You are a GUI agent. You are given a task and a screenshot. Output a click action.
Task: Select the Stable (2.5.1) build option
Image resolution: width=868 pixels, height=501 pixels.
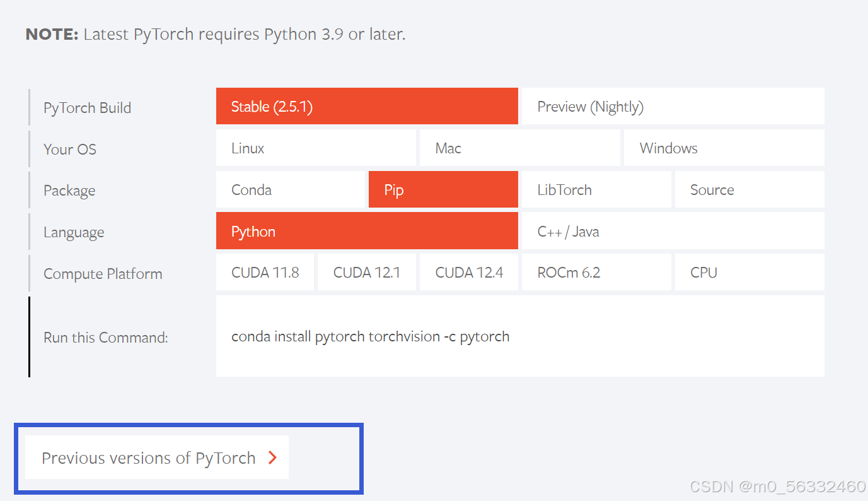(x=367, y=106)
